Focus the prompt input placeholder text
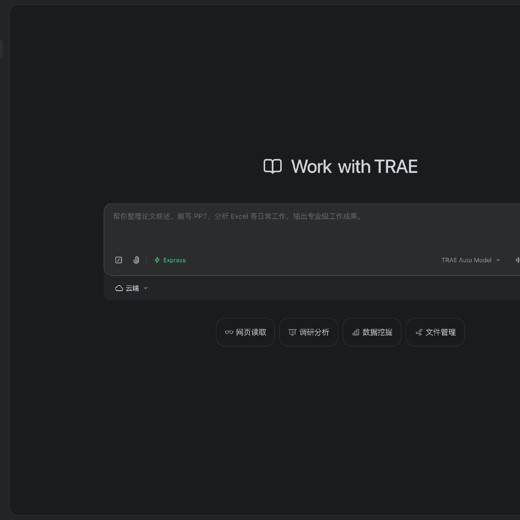The image size is (520, 520). [x=237, y=216]
